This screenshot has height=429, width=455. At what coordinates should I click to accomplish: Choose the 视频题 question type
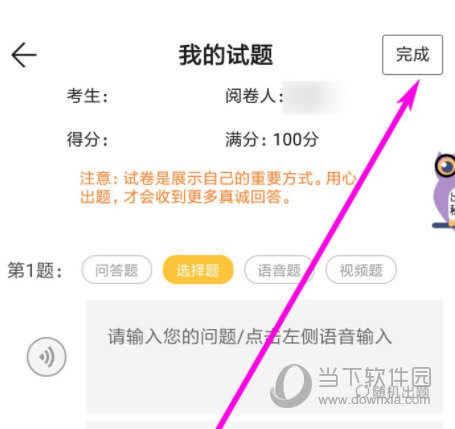tap(361, 270)
